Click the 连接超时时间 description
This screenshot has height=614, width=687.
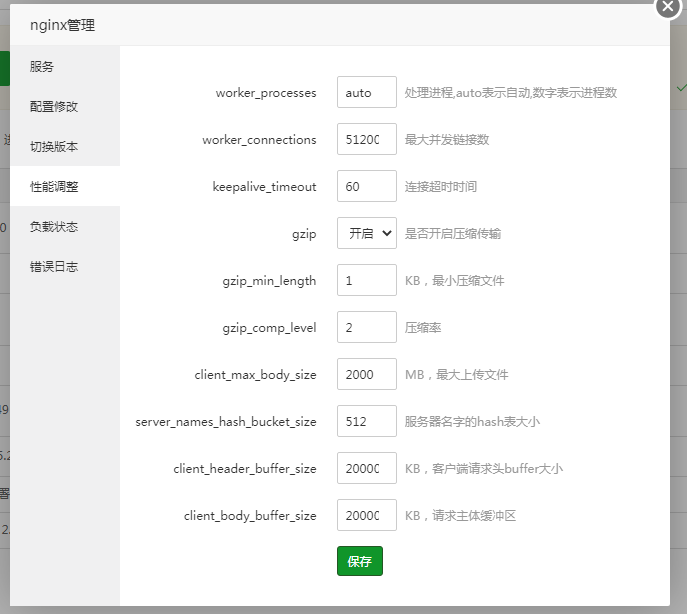[x=441, y=186]
